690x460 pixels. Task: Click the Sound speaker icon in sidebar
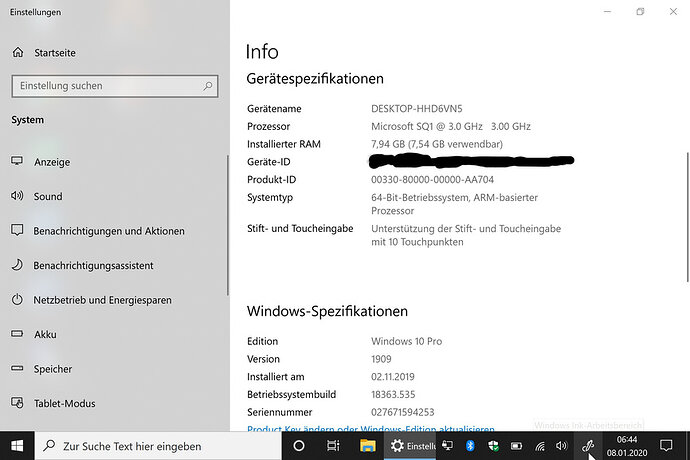click(17, 195)
